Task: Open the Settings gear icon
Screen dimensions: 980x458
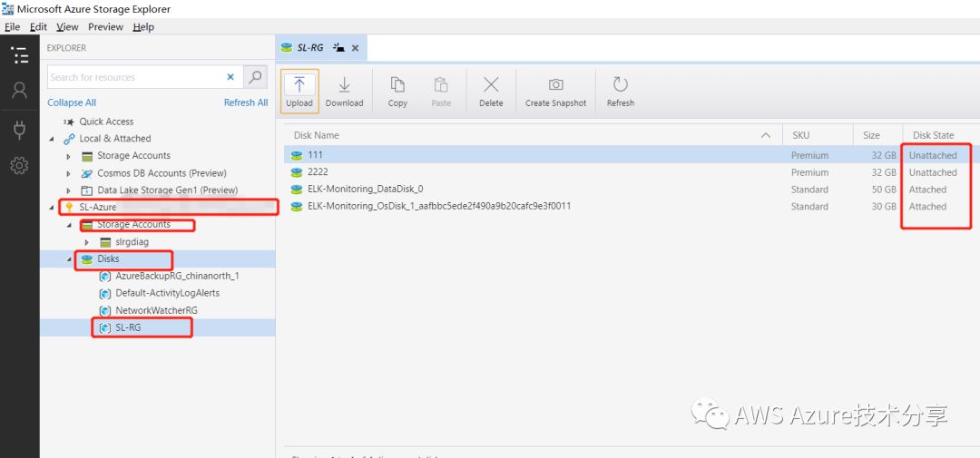Action: 19,166
